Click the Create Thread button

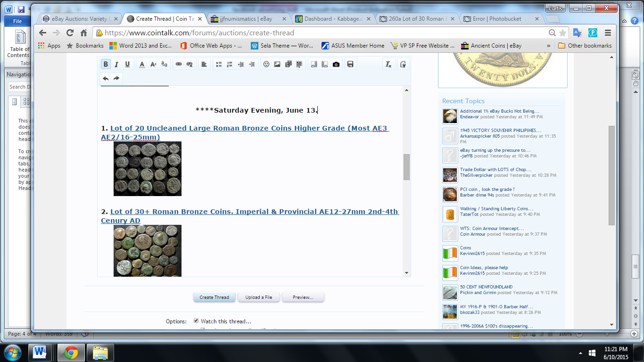214,297
